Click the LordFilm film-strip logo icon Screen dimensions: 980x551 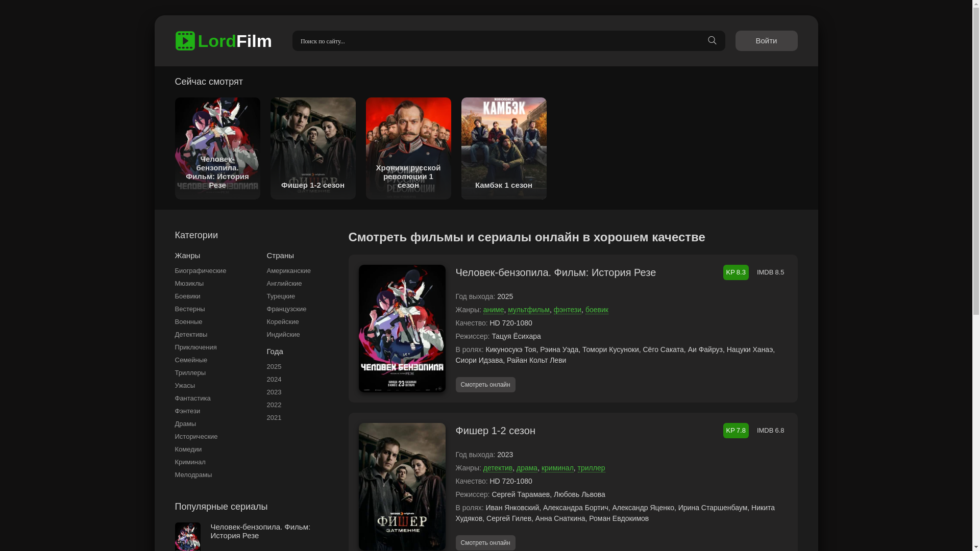click(185, 41)
